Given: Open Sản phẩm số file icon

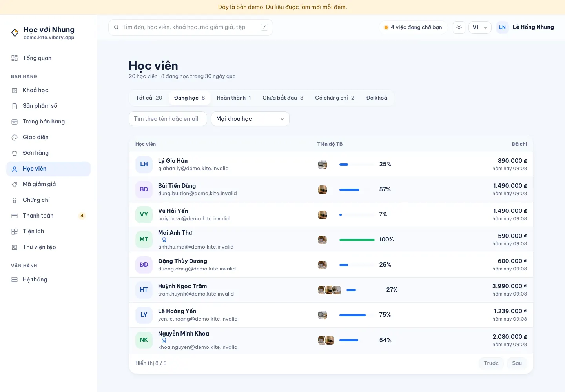Looking at the screenshot, I should click(15, 106).
